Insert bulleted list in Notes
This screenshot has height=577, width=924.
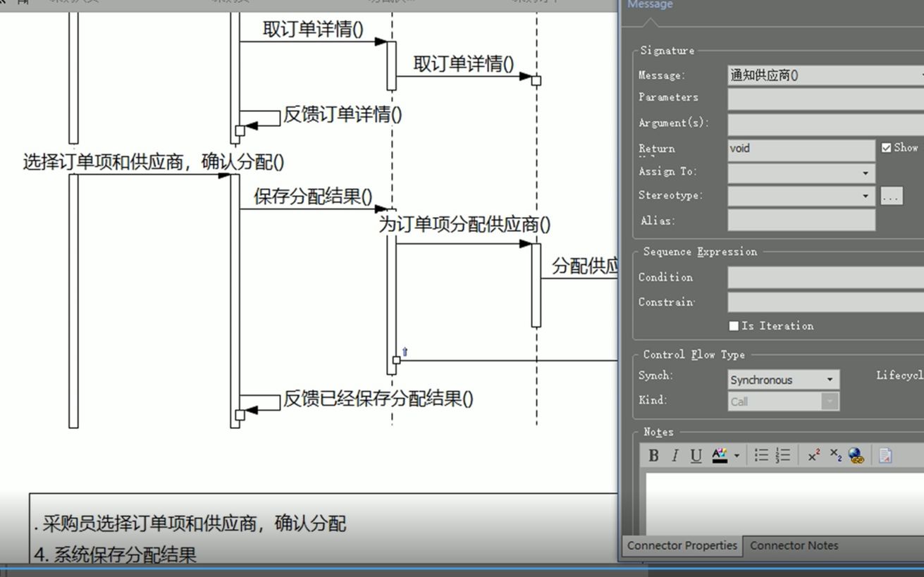761,456
